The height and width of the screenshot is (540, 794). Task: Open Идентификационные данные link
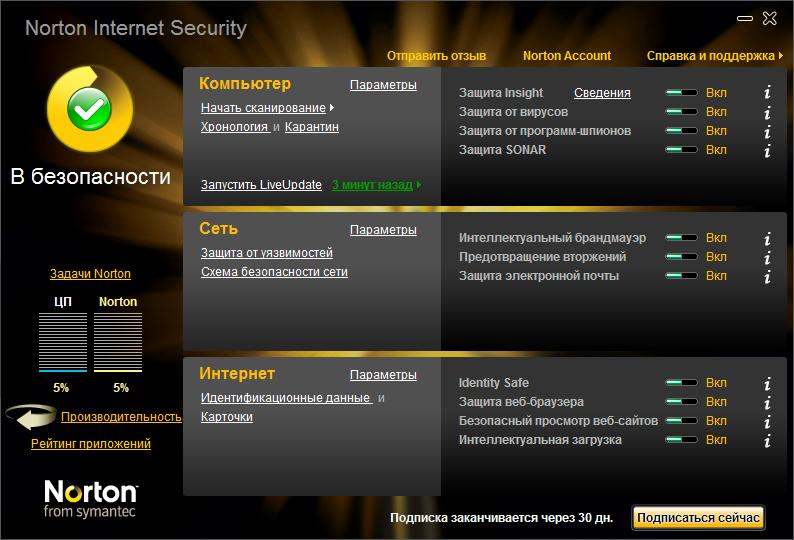pos(286,398)
